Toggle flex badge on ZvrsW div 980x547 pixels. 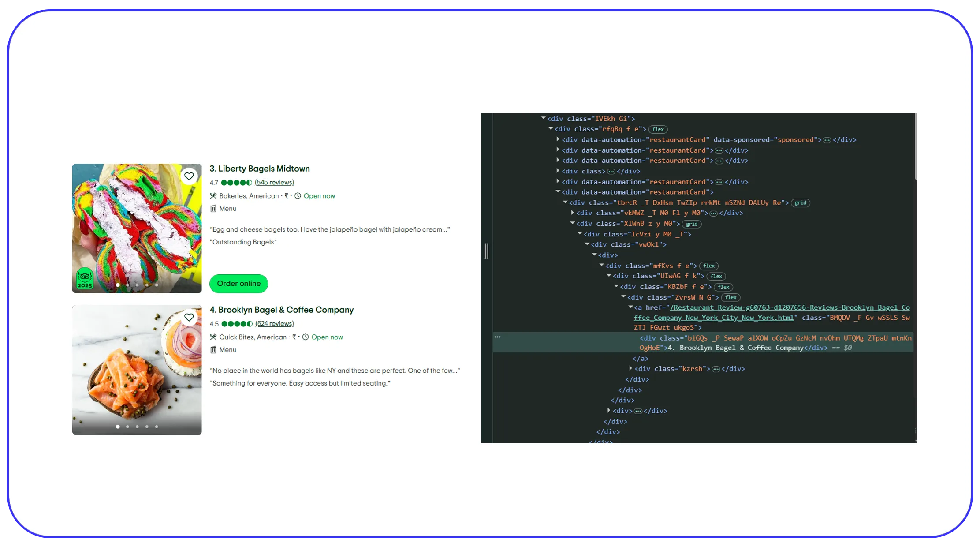(731, 297)
